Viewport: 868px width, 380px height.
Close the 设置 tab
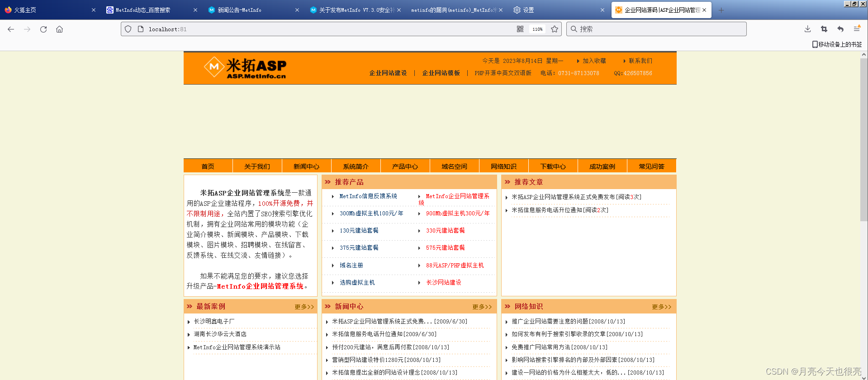tap(602, 10)
